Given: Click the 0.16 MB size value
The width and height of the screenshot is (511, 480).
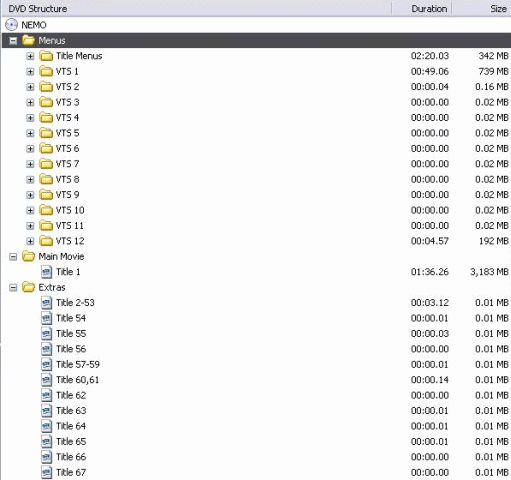Looking at the screenshot, I should point(492,87).
